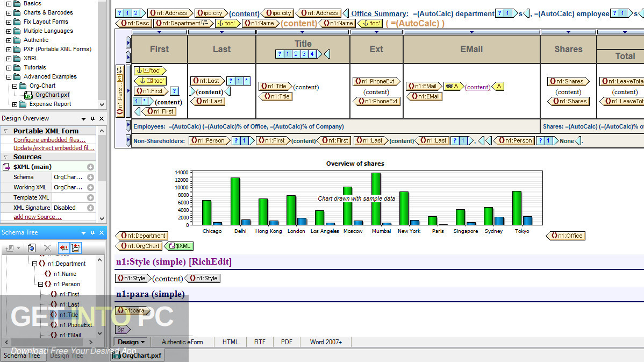Close the Design Overview panel
Viewport: 644px width, 362px height.
(102, 119)
